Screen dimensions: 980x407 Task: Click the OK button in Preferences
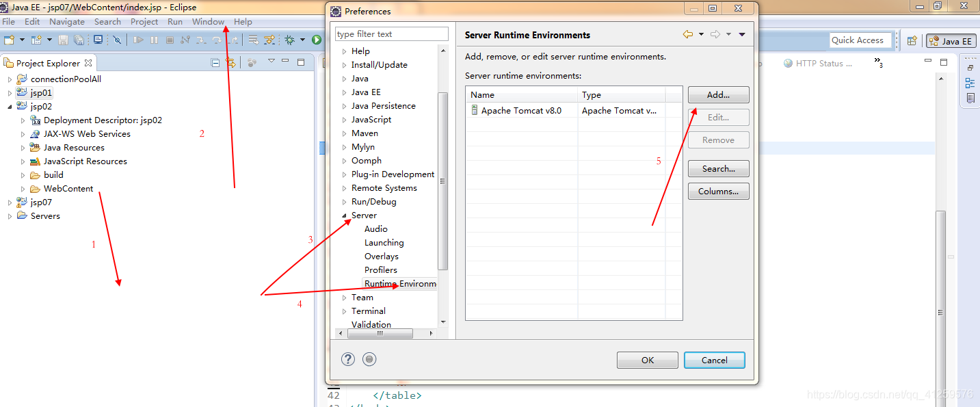pyautogui.click(x=647, y=360)
